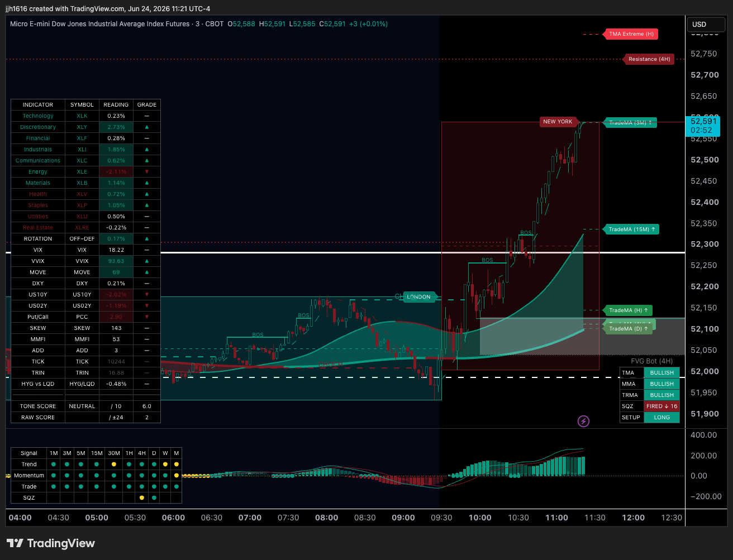Select the TradeMA (D) label
733x560 pixels.
628,329
